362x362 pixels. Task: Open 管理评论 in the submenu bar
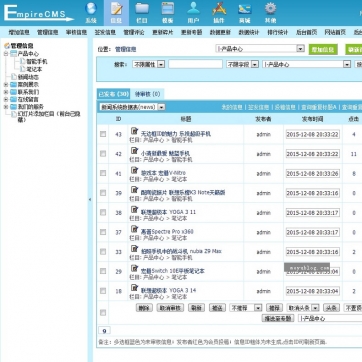[x=134, y=32]
